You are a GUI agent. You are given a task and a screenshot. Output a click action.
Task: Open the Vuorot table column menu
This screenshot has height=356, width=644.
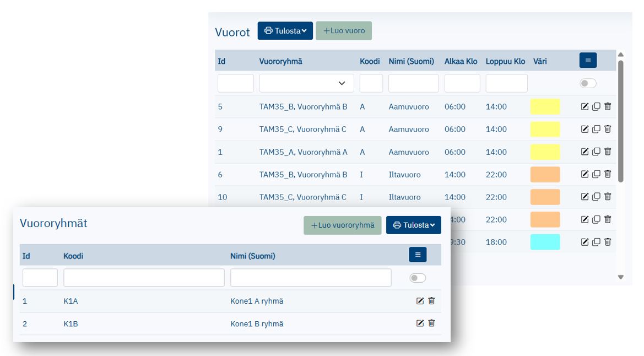click(588, 61)
